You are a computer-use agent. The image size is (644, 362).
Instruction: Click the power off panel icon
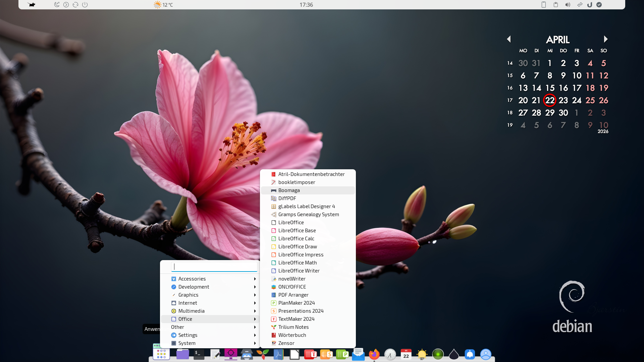[85, 5]
